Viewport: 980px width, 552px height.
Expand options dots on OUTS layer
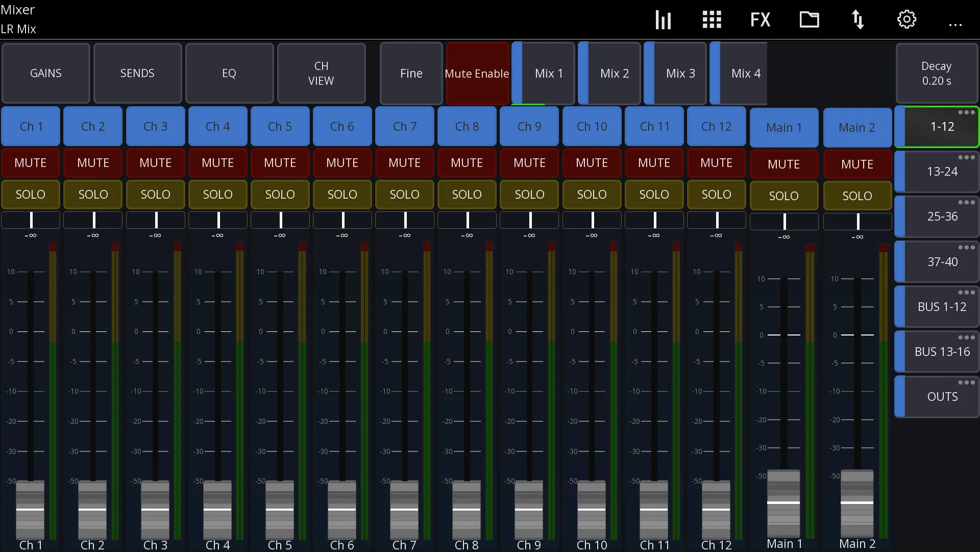coord(966,382)
